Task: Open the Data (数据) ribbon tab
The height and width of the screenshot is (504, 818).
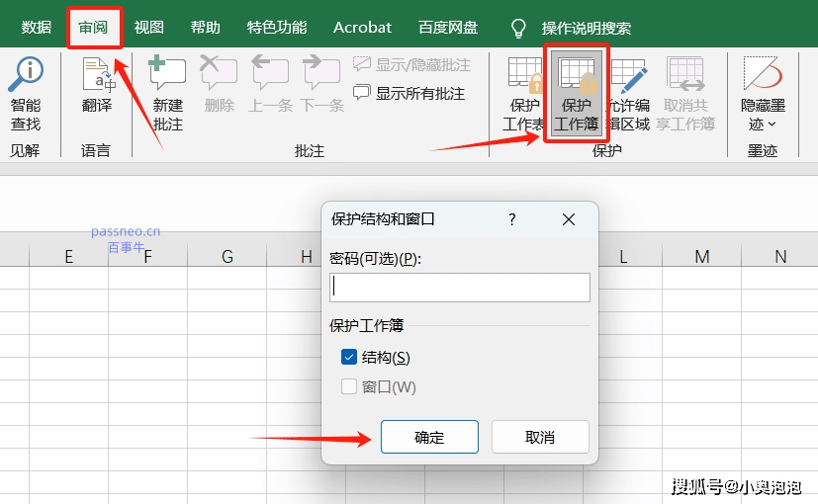Action: click(37, 28)
